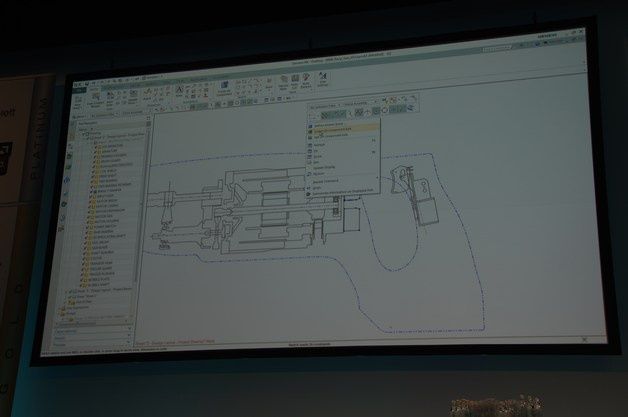Select the first entry of the context menu

pos(344,124)
